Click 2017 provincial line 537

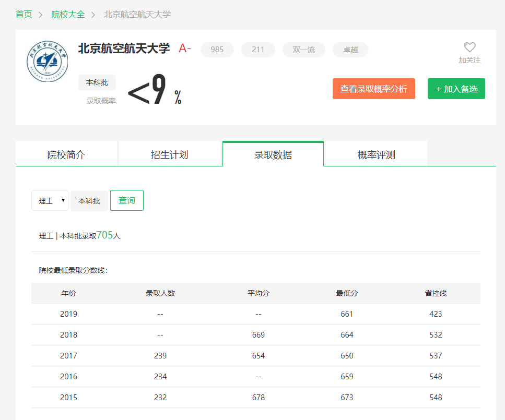point(436,356)
